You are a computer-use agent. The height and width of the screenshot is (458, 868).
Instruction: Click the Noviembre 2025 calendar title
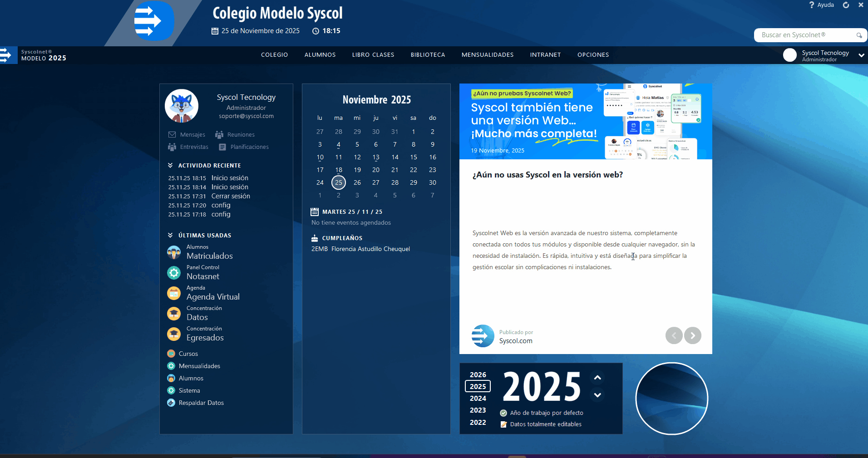377,100
